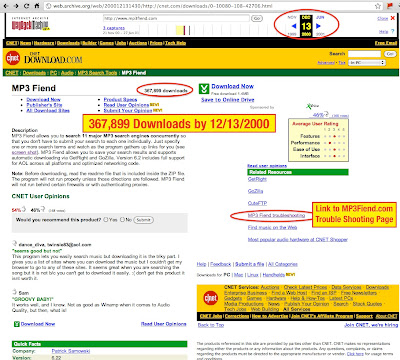Close Wayback toolbar with red X
This screenshot has width=400, height=360.
click(392, 18)
